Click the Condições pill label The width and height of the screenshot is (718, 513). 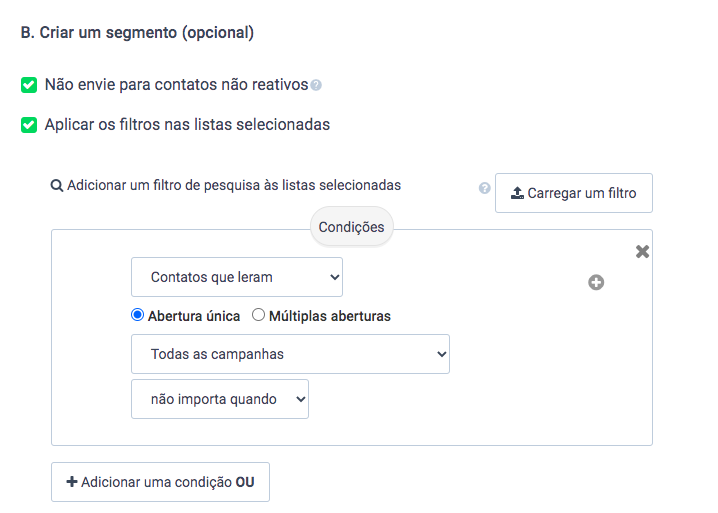tap(352, 227)
